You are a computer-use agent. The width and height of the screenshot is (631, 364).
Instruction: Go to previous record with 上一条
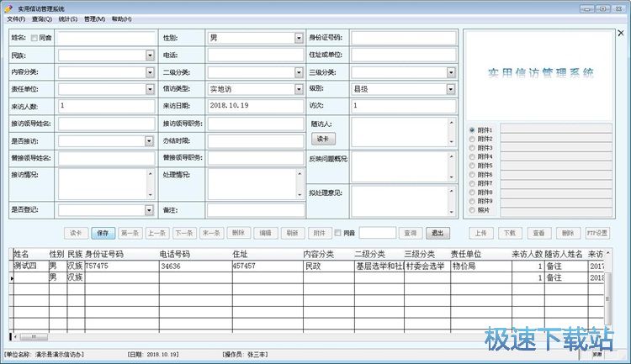[x=157, y=233]
